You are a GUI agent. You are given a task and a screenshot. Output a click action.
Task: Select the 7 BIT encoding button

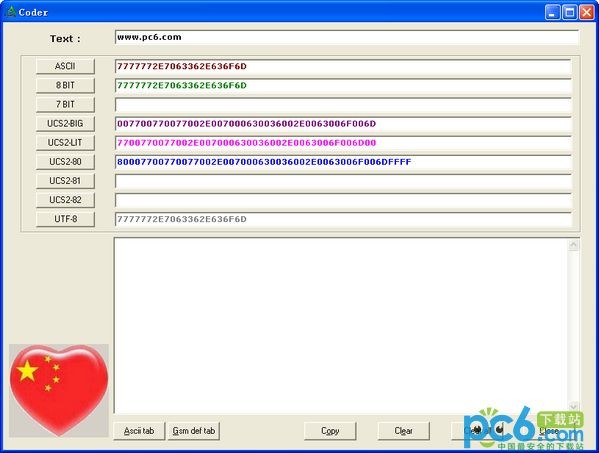tap(65, 104)
